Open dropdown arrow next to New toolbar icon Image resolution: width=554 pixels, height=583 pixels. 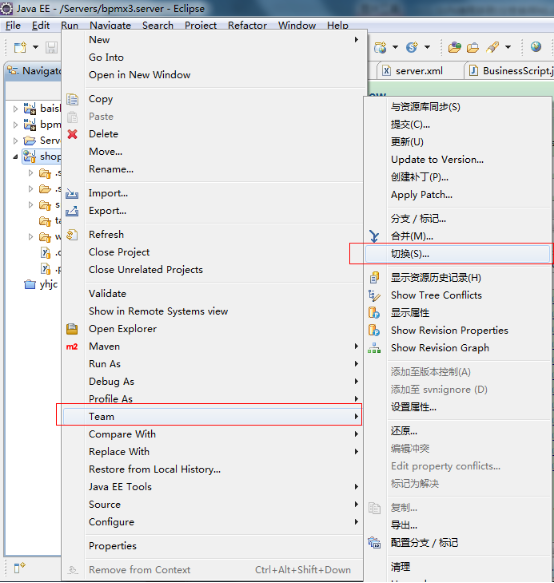coord(35,47)
